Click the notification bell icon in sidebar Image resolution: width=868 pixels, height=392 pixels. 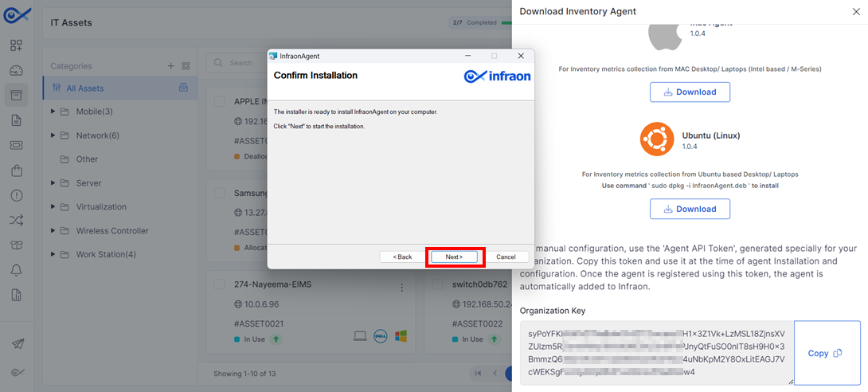point(16,270)
